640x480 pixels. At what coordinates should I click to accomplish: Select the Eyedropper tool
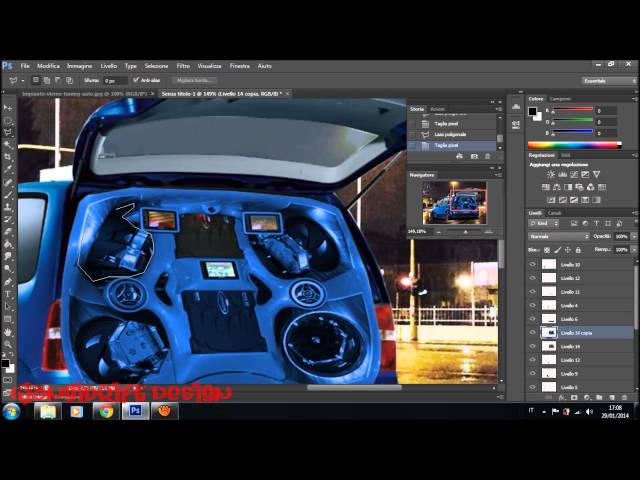pos(8,169)
